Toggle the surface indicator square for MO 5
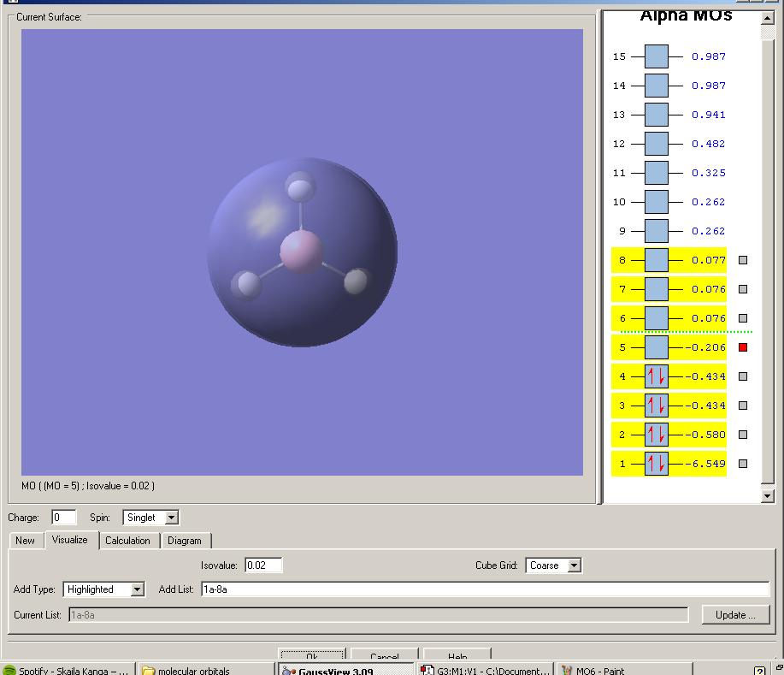Viewport: 784px width, 675px height. coord(743,347)
